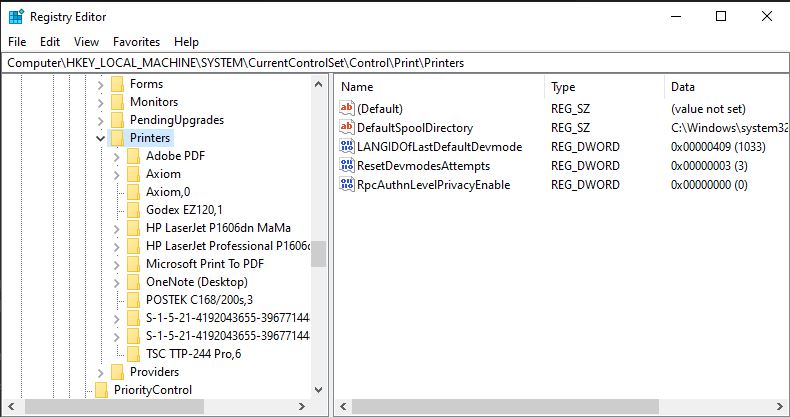
Task: Click the 0x00000003 (3) data cell
Action: pyautogui.click(x=709, y=166)
